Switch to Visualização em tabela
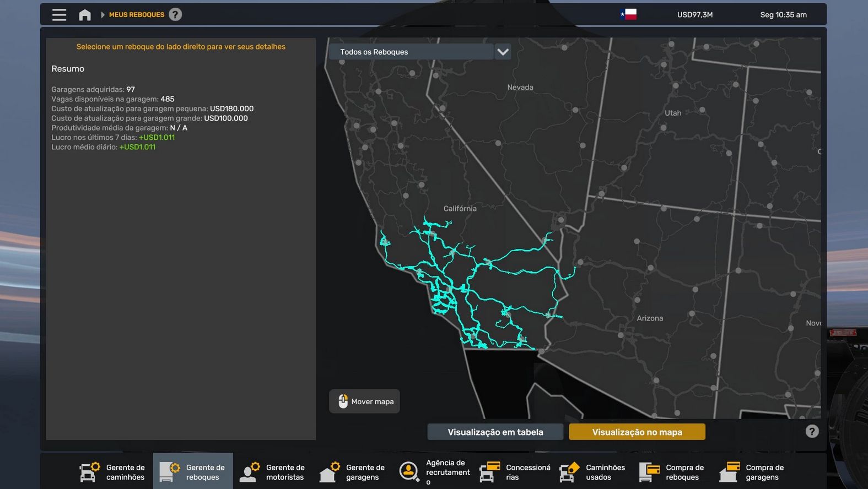Screen dimensions: 868x489 pyautogui.click(x=495, y=432)
